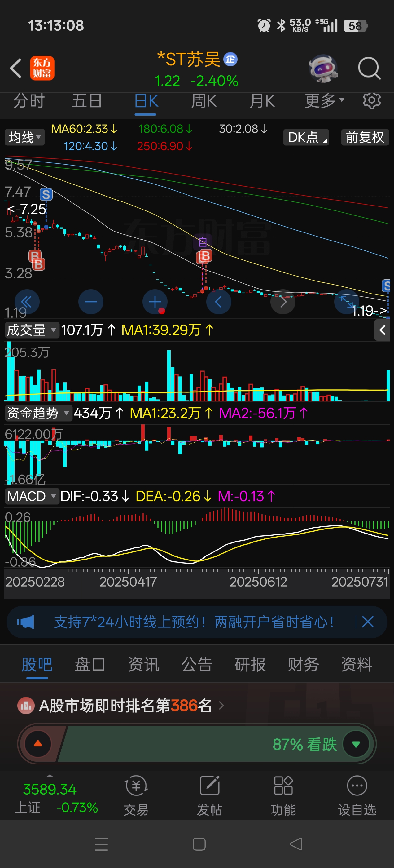The height and width of the screenshot is (868, 394).
Task: Open the 资金趋势 indicator dropdown
Action: tap(38, 413)
